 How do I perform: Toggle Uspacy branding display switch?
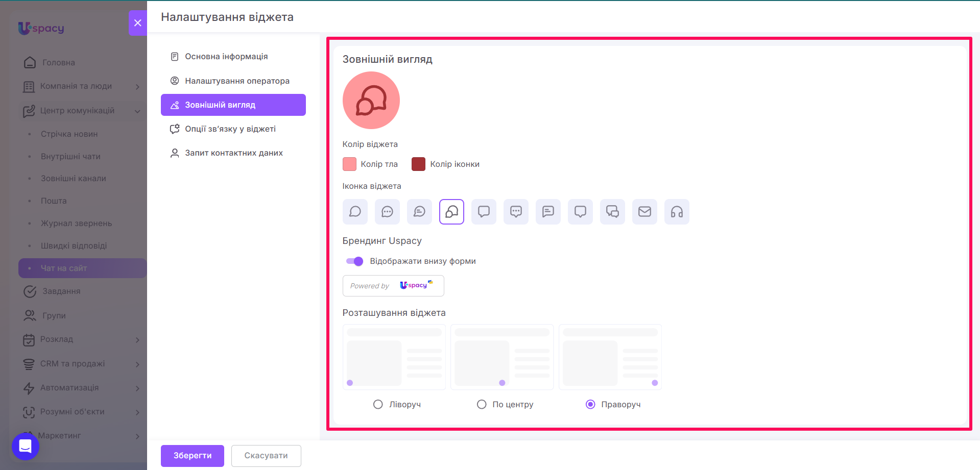[x=354, y=261]
